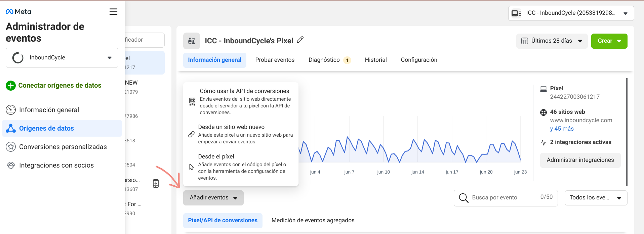The image size is (644, 234).
Task: Expand the ICC - InboundCycle account selector
Action: [x=571, y=13]
